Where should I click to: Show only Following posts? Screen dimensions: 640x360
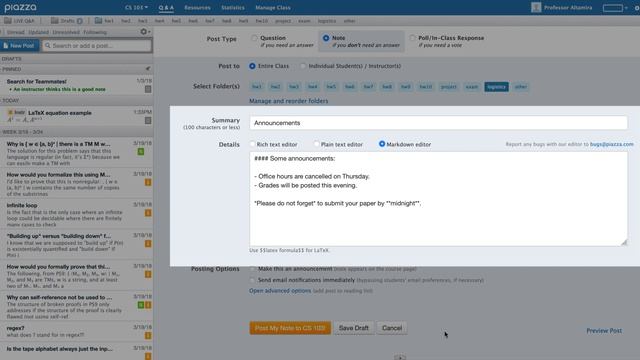(x=95, y=32)
